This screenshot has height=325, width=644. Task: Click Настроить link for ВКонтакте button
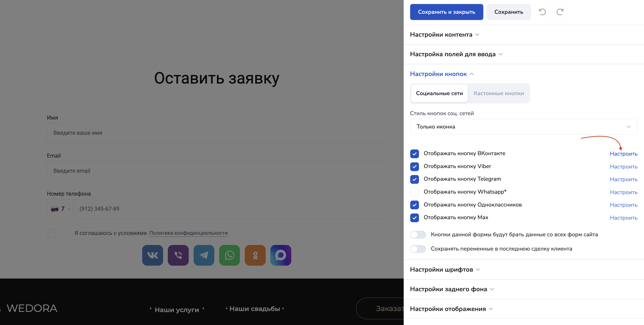[x=623, y=154]
